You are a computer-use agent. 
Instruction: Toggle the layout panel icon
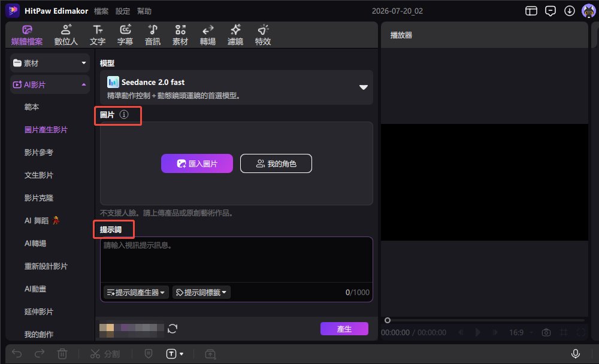tap(531, 11)
